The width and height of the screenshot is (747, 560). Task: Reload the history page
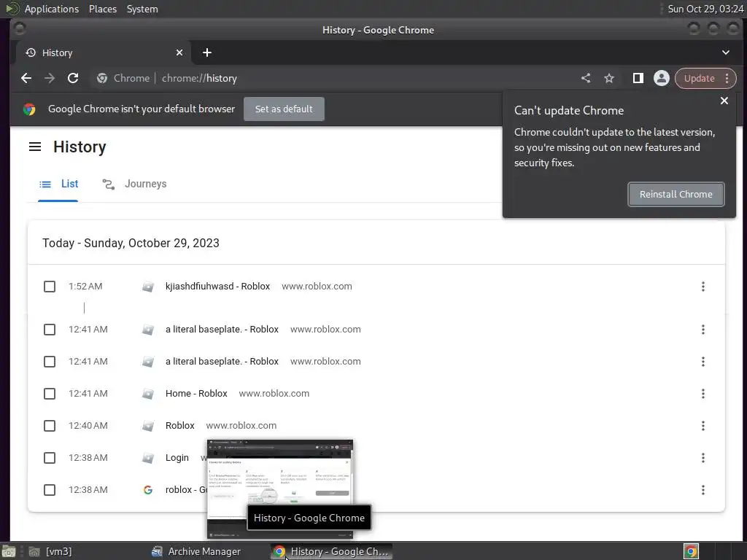(x=73, y=78)
